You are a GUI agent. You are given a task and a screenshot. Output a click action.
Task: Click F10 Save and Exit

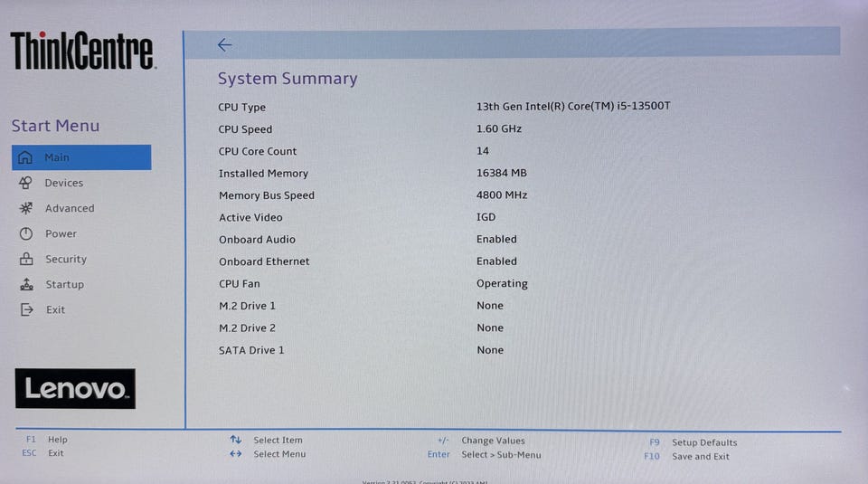[x=686, y=456]
